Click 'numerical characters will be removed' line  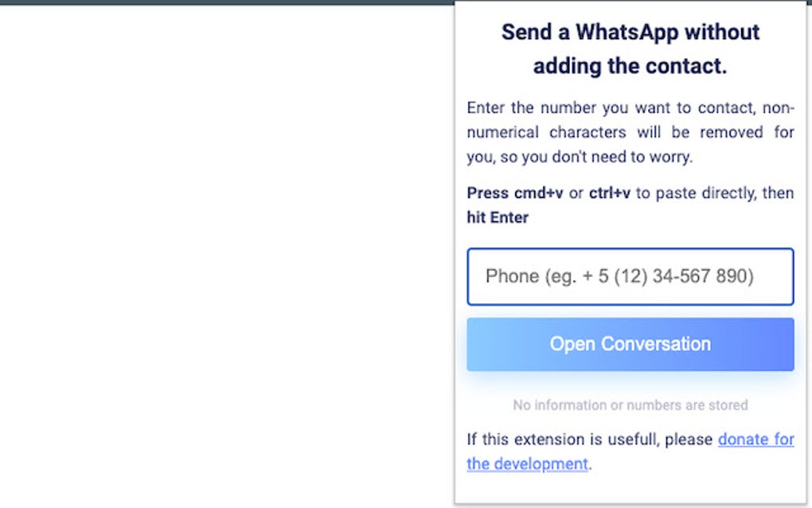click(630, 132)
